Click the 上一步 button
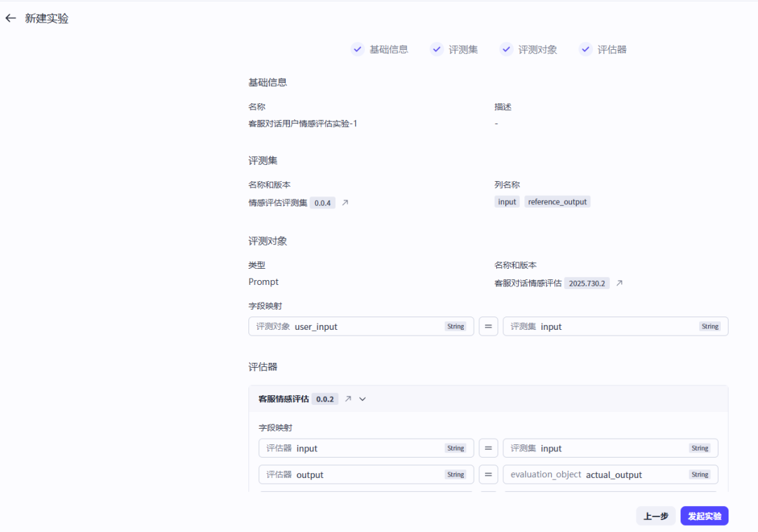The image size is (758, 532). (x=656, y=516)
